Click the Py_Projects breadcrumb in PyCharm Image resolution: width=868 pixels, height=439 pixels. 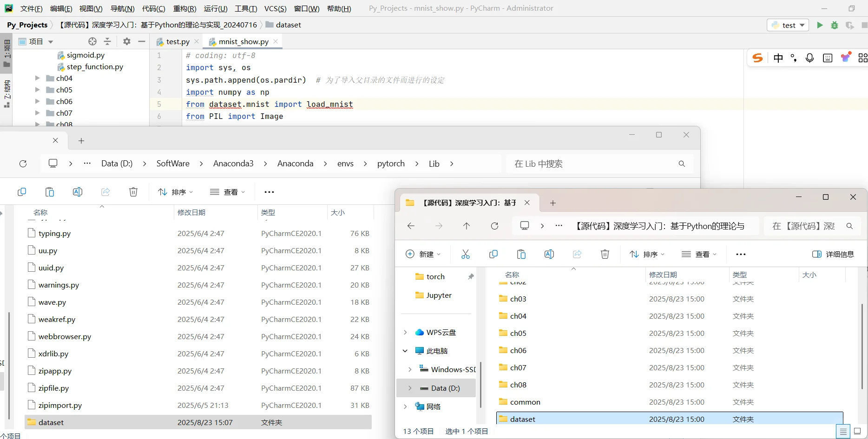(27, 25)
